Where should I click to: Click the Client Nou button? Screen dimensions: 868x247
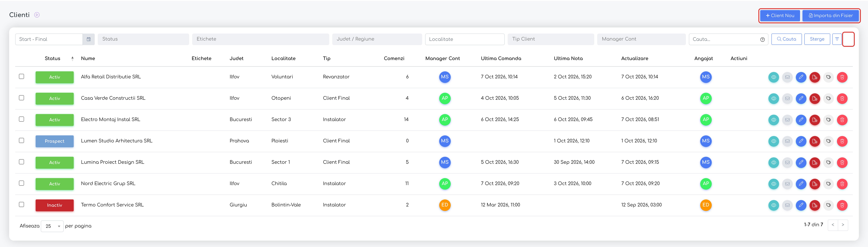click(x=780, y=16)
